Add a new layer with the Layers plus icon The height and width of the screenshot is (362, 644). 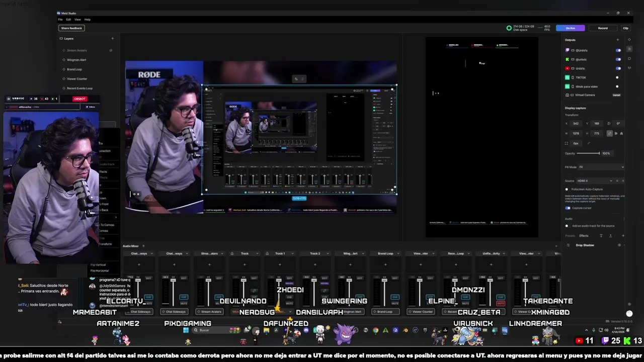(x=112, y=39)
